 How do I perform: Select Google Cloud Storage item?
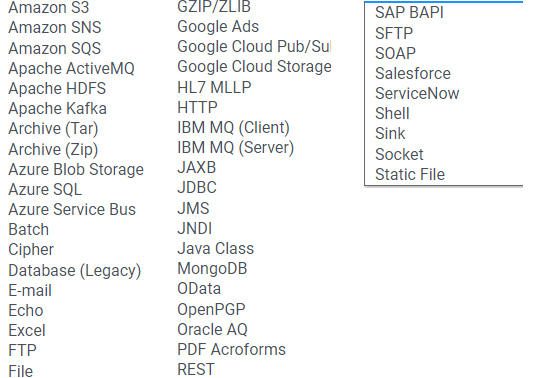(x=254, y=67)
